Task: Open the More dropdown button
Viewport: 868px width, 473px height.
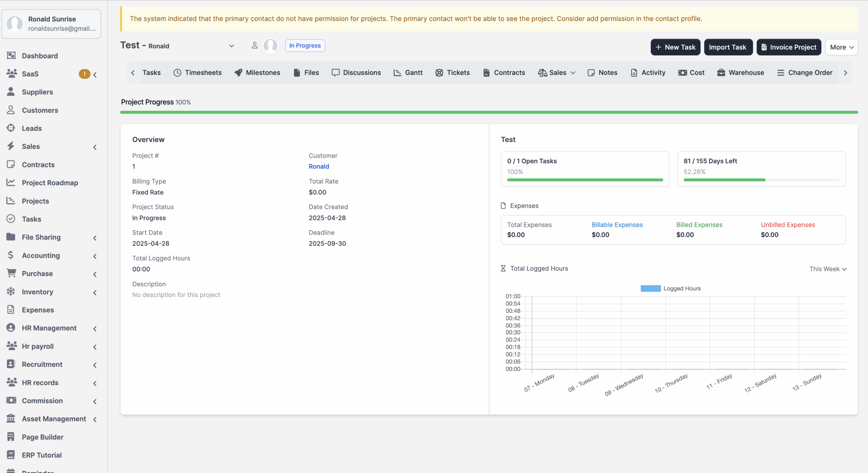Action: 842,47
